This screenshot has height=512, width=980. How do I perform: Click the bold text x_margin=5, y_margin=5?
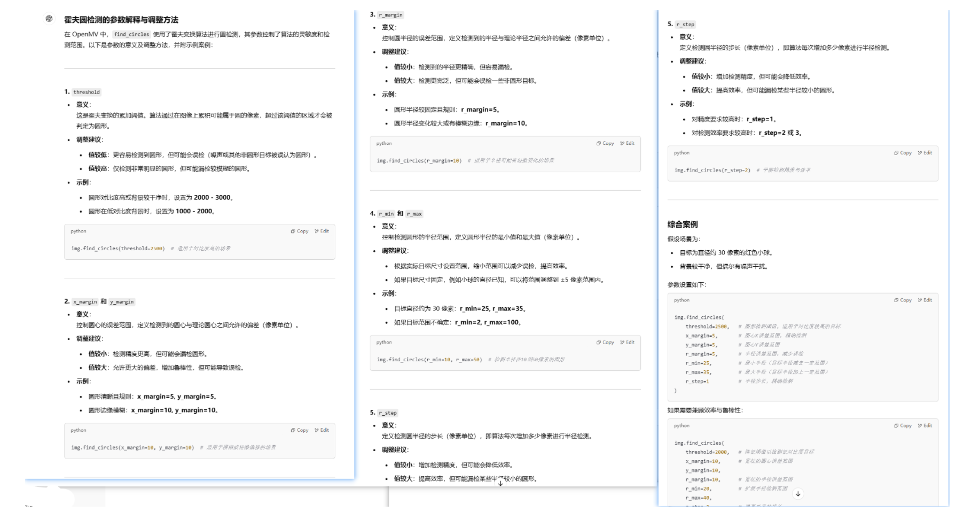[x=175, y=397]
